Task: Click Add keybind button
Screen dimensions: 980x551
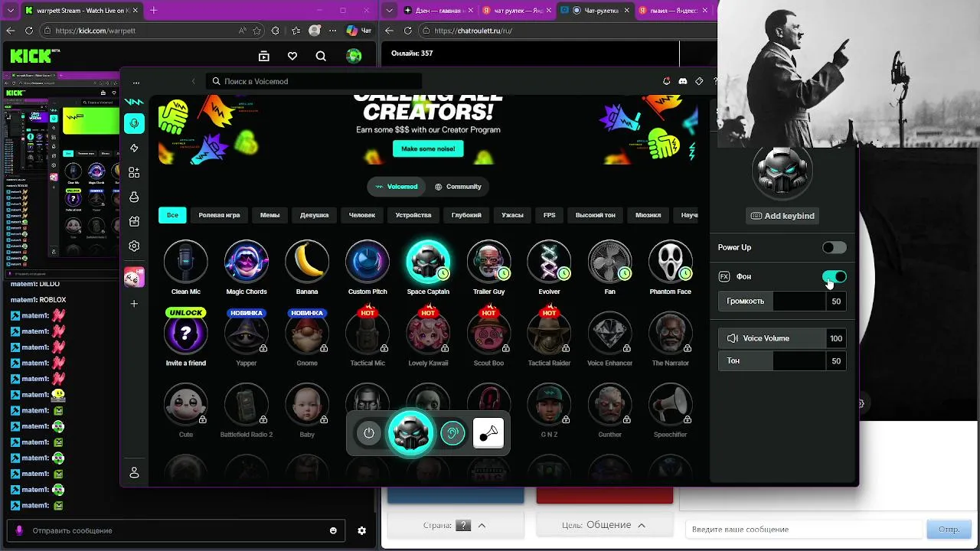Action: (782, 216)
